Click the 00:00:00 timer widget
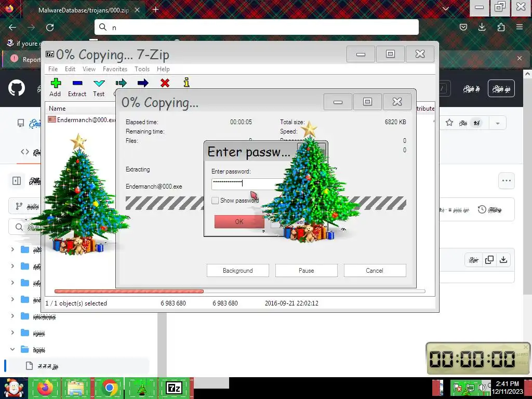 coord(478,358)
